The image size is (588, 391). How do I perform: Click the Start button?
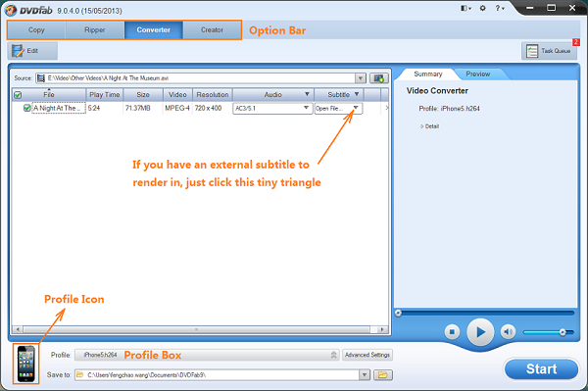(541, 368)
